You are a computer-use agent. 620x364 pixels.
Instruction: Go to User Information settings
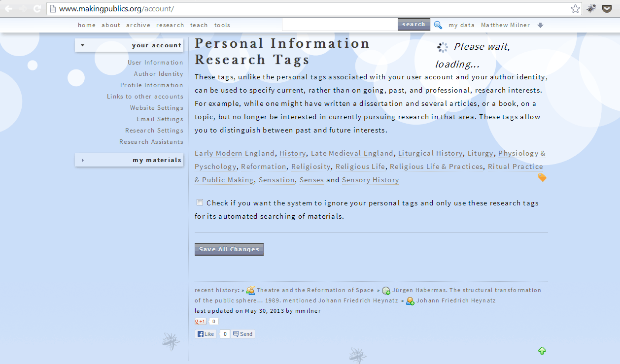pyautogui.click(x=155, y=63)
